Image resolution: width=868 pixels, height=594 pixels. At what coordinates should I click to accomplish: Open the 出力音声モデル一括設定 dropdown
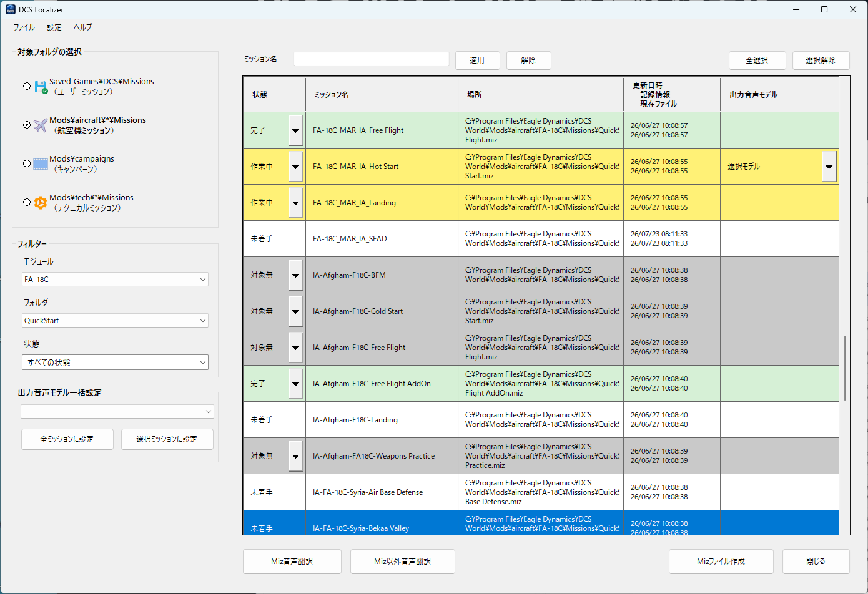[x=117, y=412]
